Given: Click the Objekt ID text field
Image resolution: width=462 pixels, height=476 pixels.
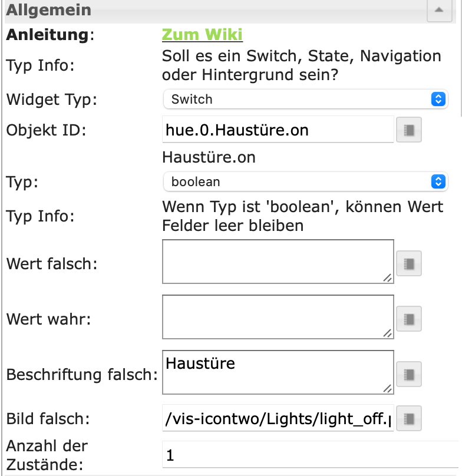Looking at the screenshot, I should [278, 130].
